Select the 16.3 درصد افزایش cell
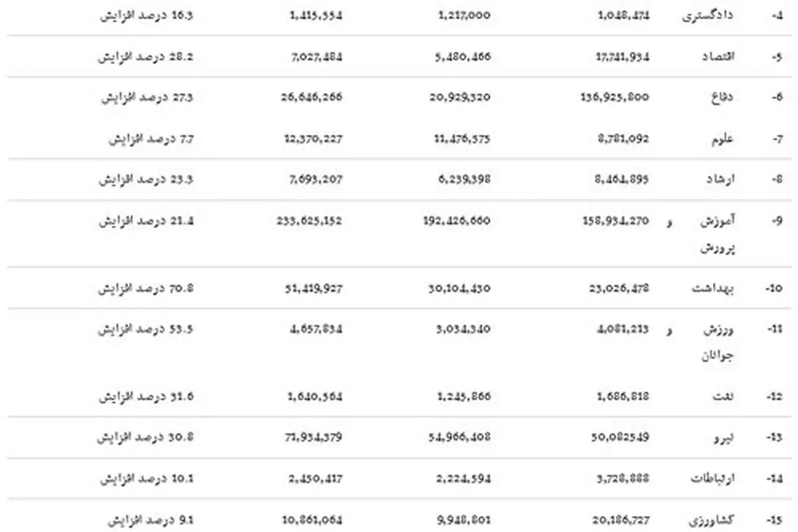The height and width of the screenshot is (532, 798). pos(146,15)
